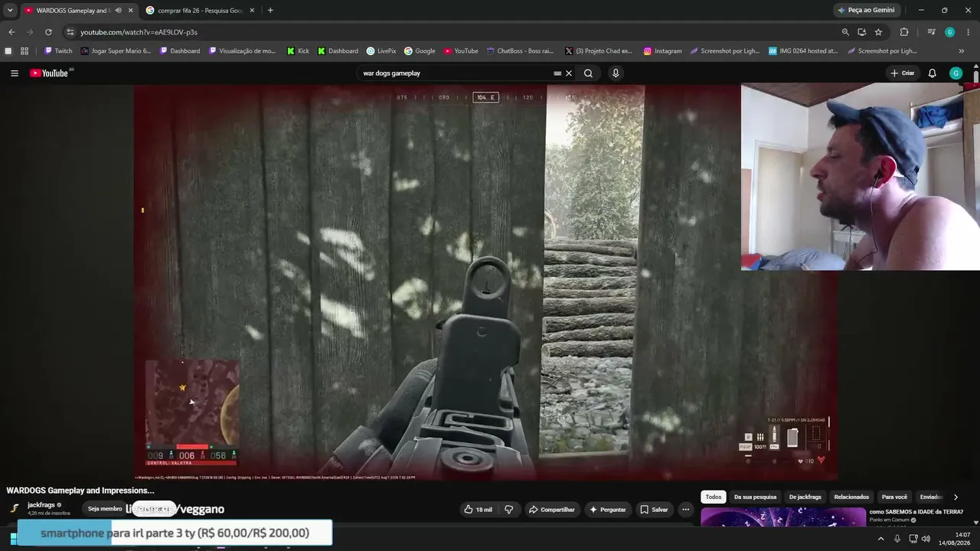
Task: Clear the YouTube search query
Action: [569, 73]
